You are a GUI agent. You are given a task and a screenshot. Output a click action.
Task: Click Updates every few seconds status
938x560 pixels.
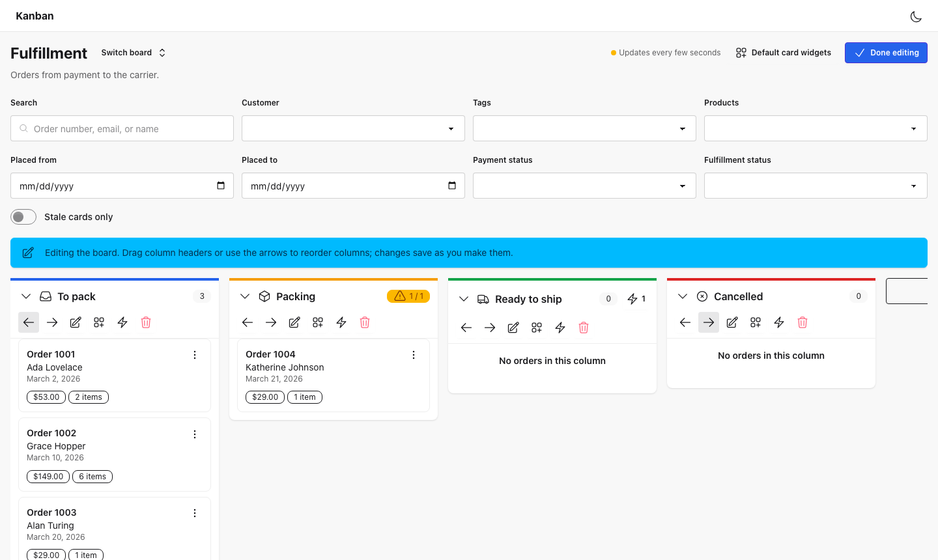tap(666, 53)
